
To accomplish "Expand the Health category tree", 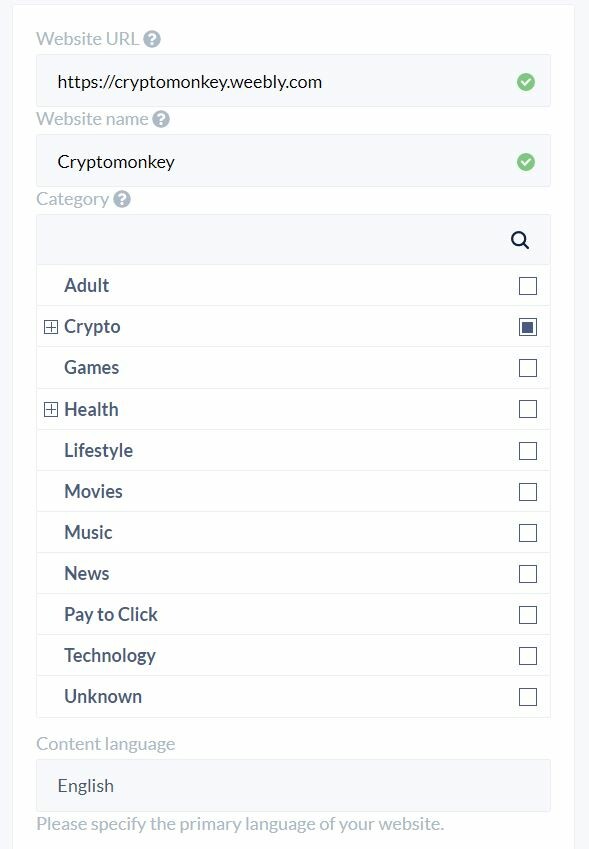I will [51, 409].
